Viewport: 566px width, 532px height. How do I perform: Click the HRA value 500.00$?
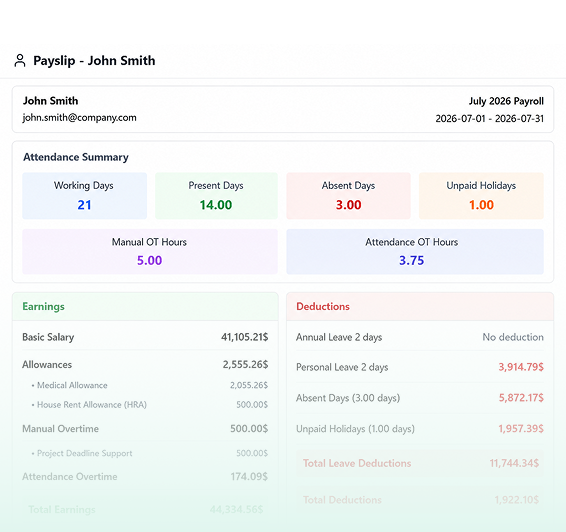click(252, 405)
